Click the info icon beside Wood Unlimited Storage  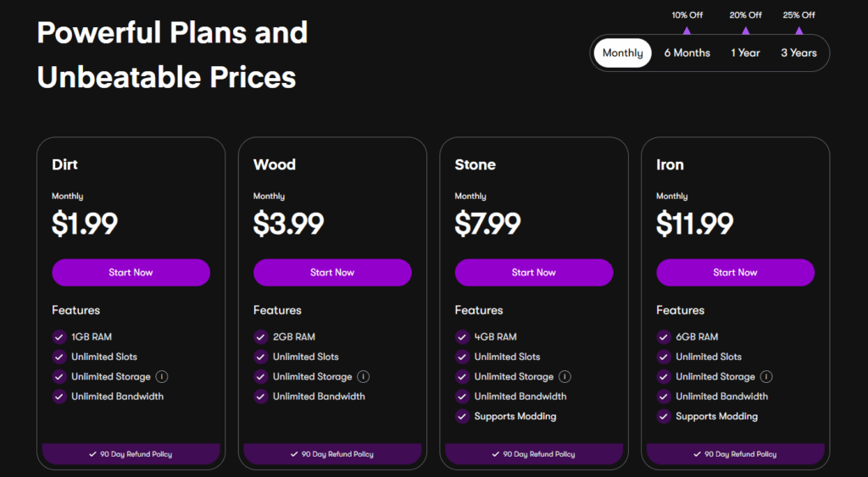363,377
